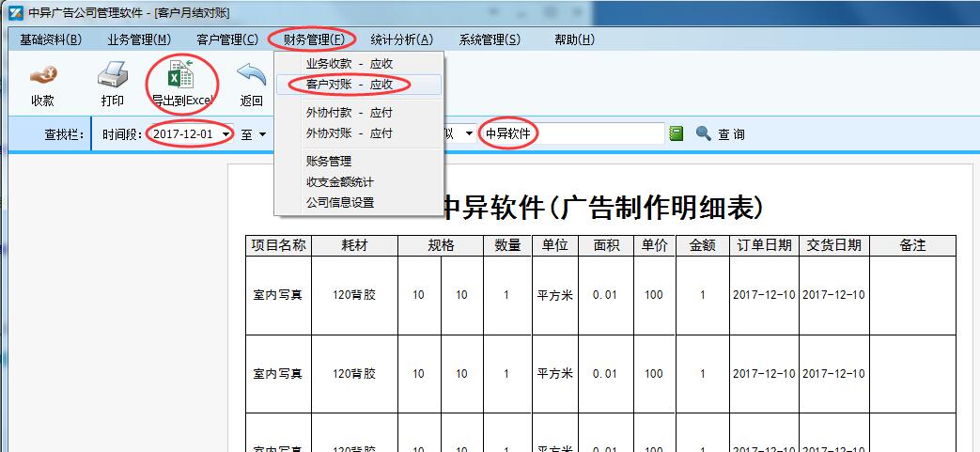The width and height of the screenshot is (980, 452).
Task: Click 0.01 area in the first row
Action: point(605,294)
